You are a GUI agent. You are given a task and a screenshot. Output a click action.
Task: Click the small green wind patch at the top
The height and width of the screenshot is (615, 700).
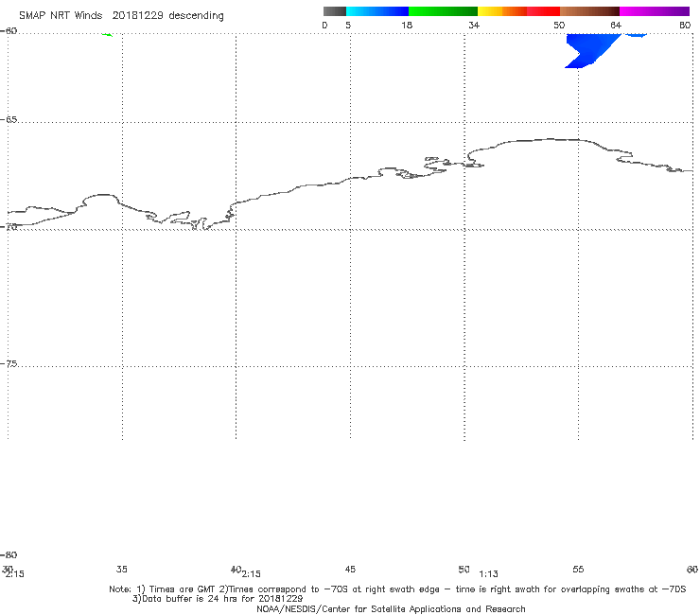[107, 34]
